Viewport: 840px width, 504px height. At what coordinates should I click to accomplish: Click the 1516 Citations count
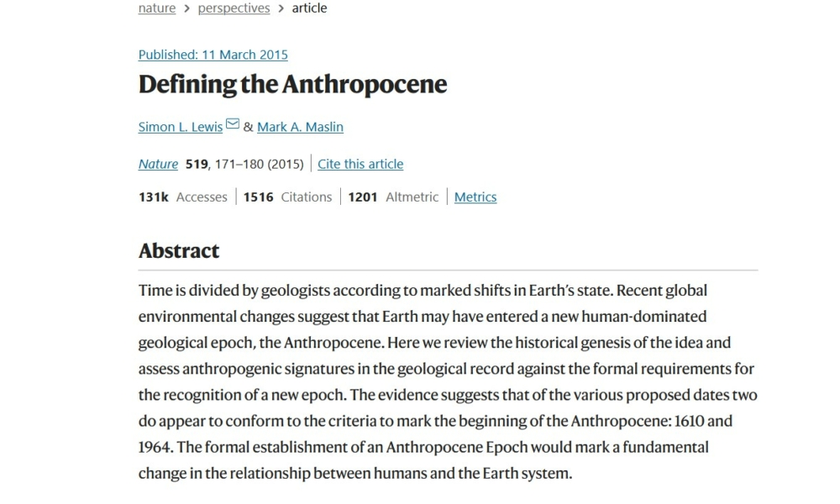tap(287, 197)
